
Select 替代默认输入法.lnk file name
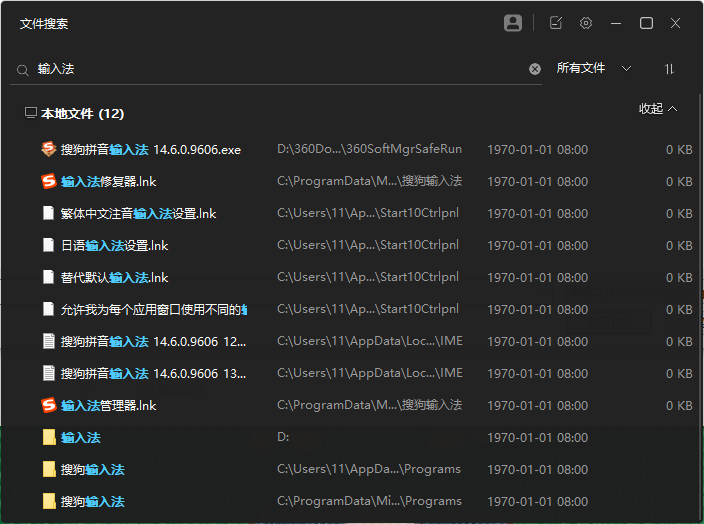114,277
